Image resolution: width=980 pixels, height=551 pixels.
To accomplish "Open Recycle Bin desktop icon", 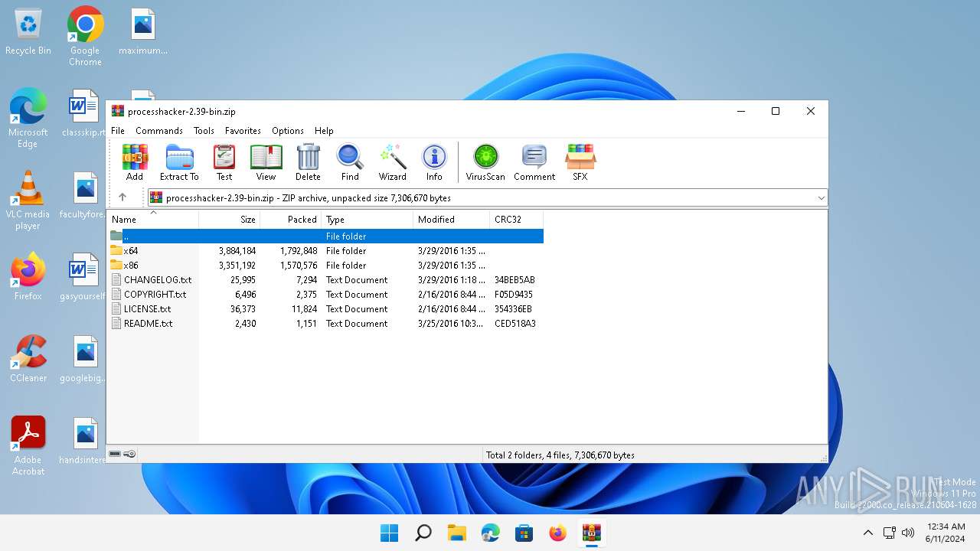I will tap(28, 32).
